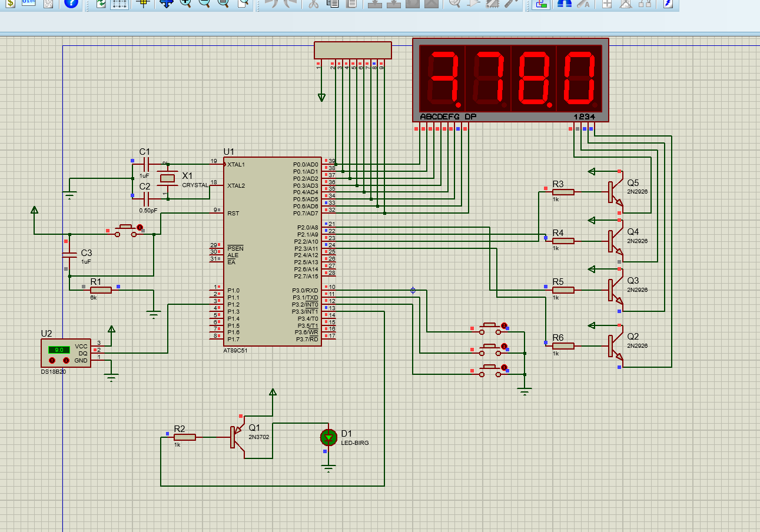Click the Copy to clipboard toolbar icon
This screenshot has height=532, width=760.
point(333,3)
